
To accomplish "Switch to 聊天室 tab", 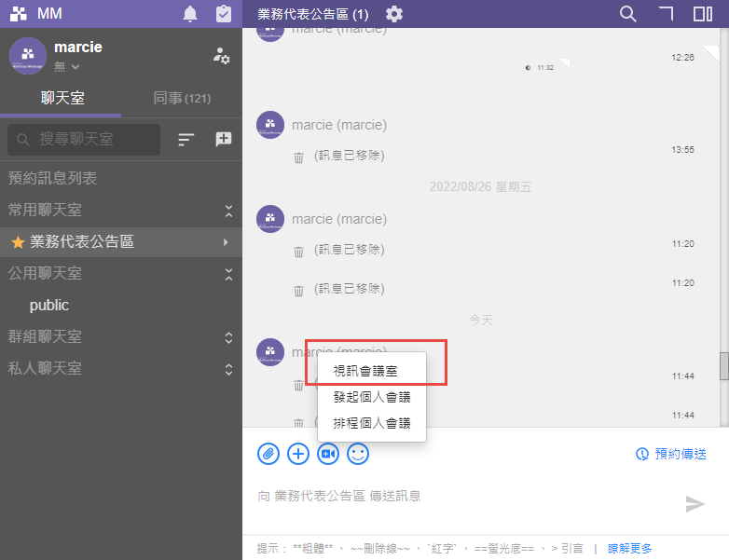I will coord(62,98).
